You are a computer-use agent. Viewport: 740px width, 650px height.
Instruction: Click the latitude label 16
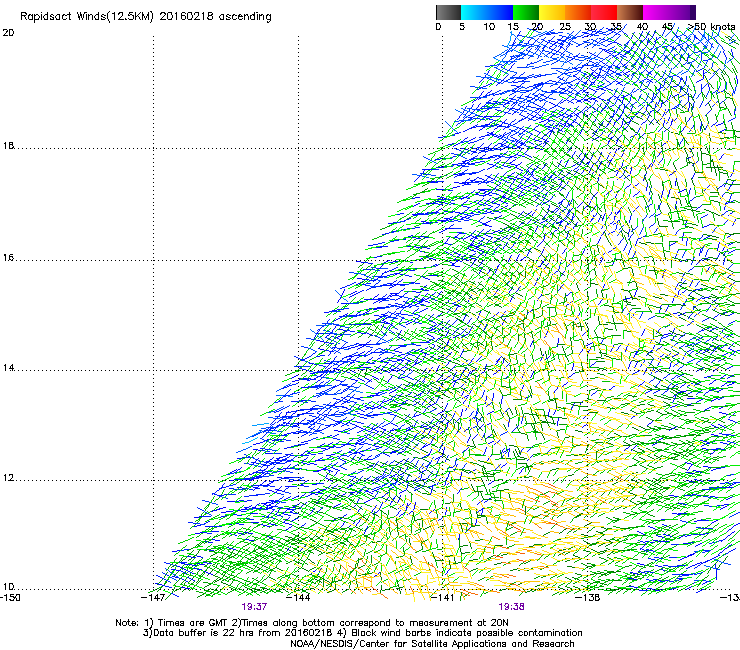(x=8, y=258)
